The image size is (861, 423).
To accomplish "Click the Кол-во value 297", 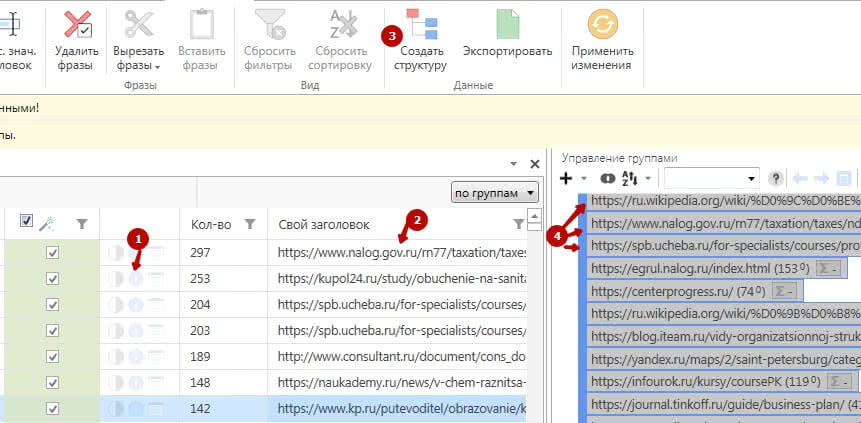I will point(200,253).
